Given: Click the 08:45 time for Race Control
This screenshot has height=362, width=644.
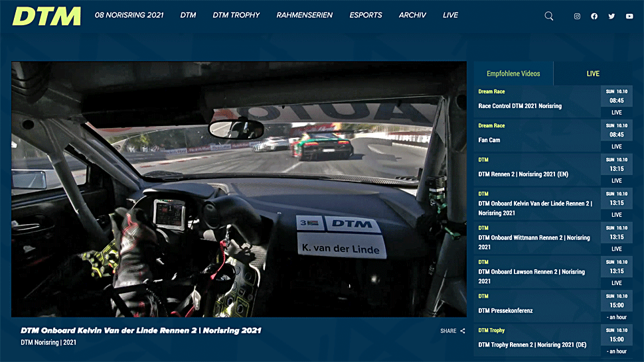Looking at the screenshot, I should (x=617, y=100).
